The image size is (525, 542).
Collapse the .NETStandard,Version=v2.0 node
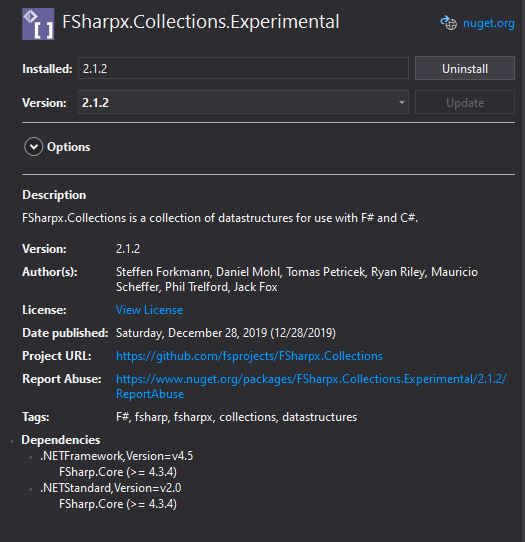[x=30, y=489]
